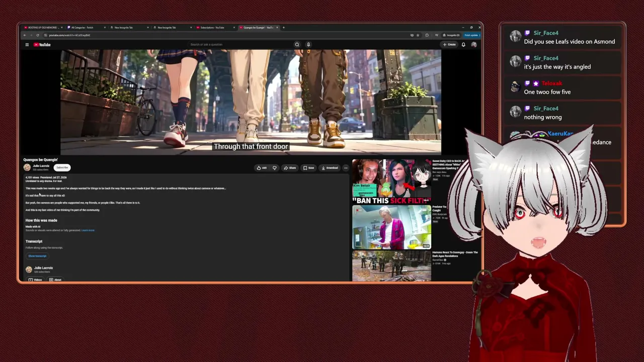Start voice search with the microphone icon
This screenshot has width=644, height=362.
[x=308, y=45]
